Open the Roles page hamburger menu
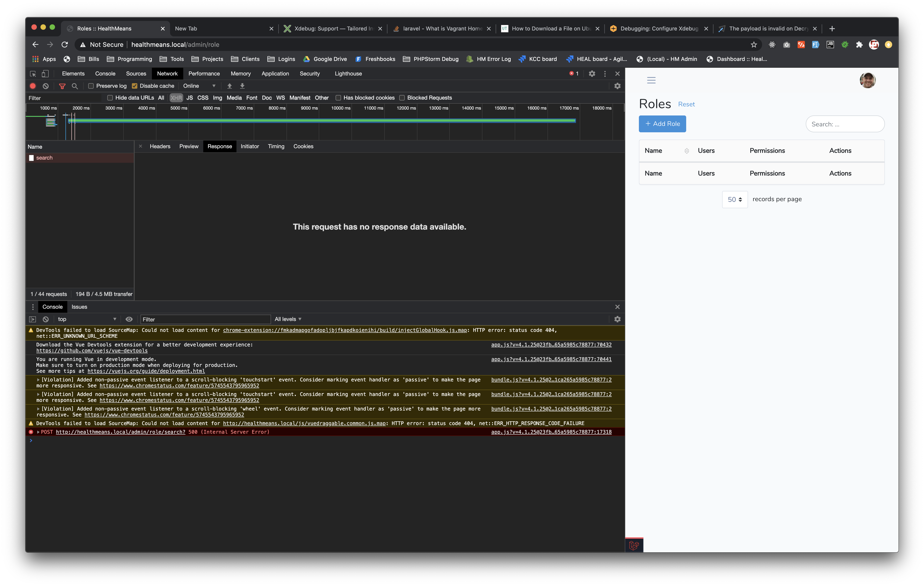924x586 pixels. (x=651, y=80)
